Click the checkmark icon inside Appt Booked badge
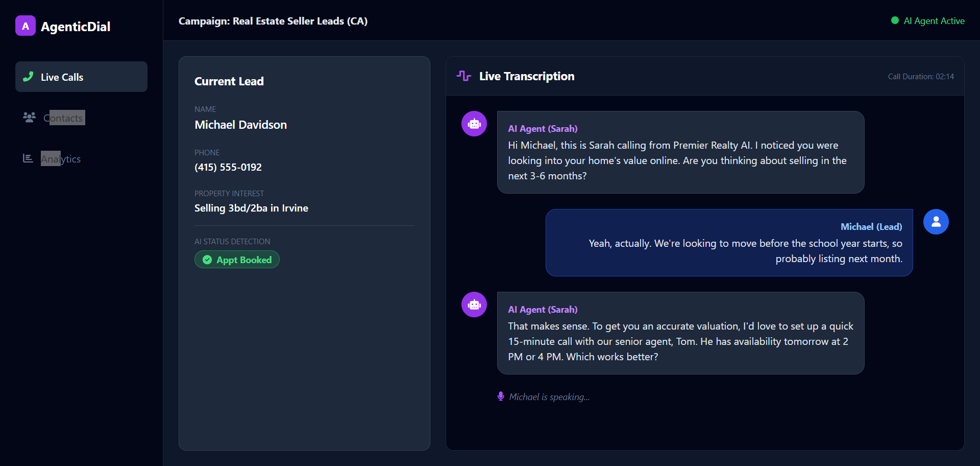980x466 pixels. (x=207, y=260)
